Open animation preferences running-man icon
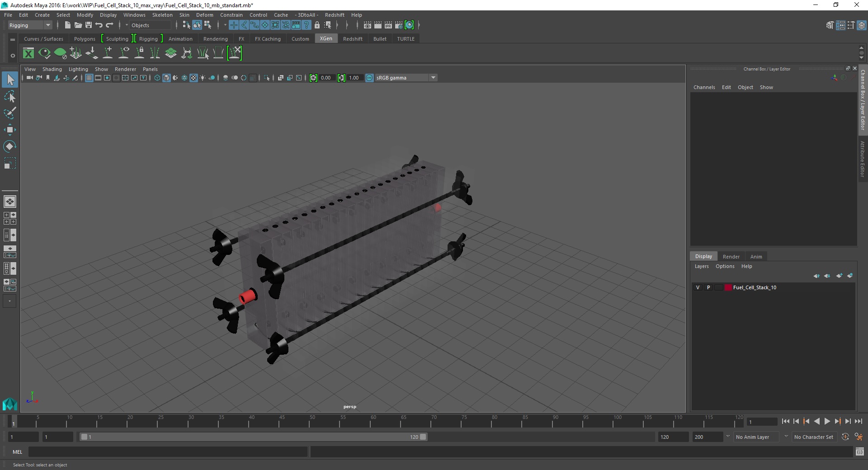This screenshot has height=470, width=868. [859, 437]
